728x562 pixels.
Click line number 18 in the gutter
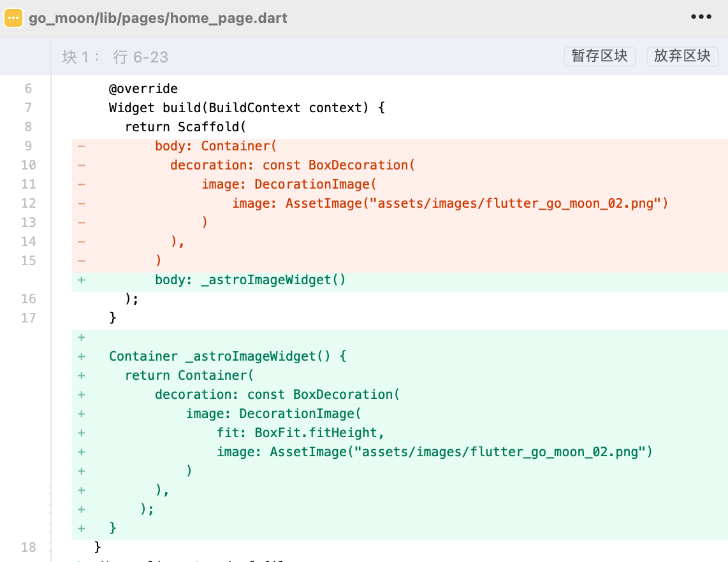[28, 547]
